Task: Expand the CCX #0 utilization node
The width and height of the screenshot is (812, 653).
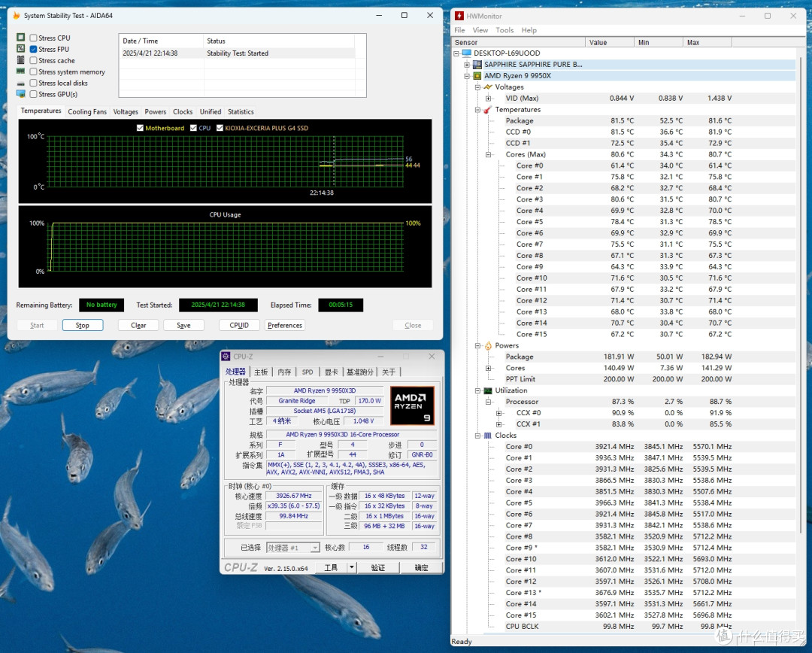Action: (498, 413)
